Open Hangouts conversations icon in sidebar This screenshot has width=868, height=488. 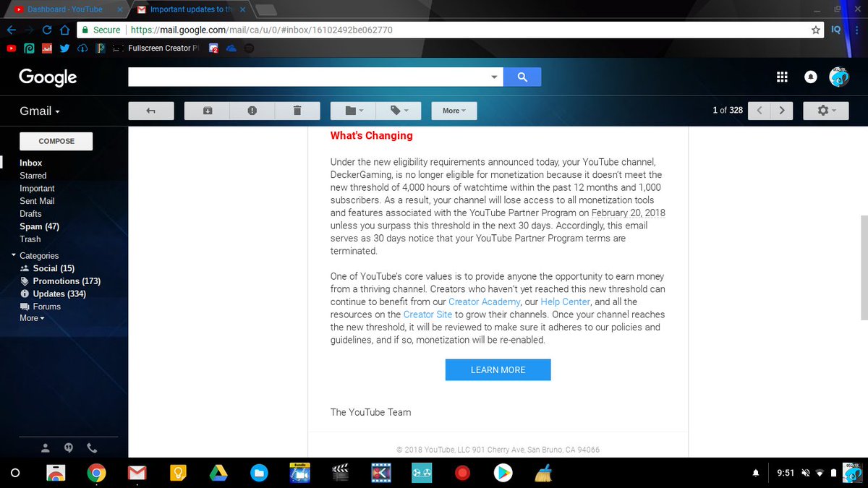(x=68, y=448)
